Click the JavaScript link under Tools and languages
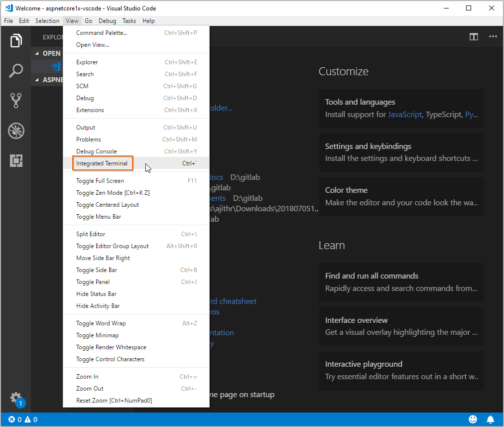The width and height of the screenshot is (504, 427). [x=405, y=115]
